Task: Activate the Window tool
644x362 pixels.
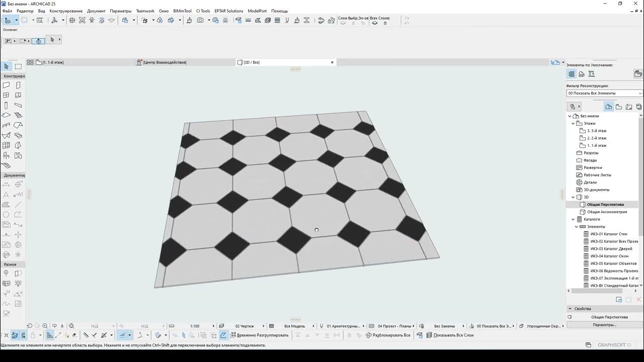Action: [6, 95]
